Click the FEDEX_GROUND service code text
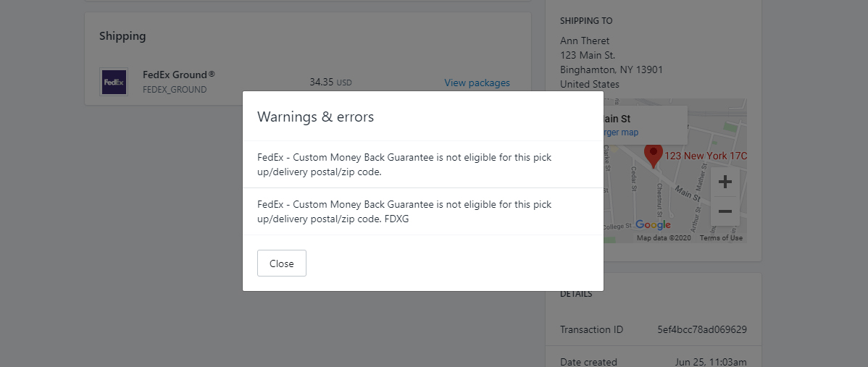Screen dimensions: 868x367 tap(175, 90)
